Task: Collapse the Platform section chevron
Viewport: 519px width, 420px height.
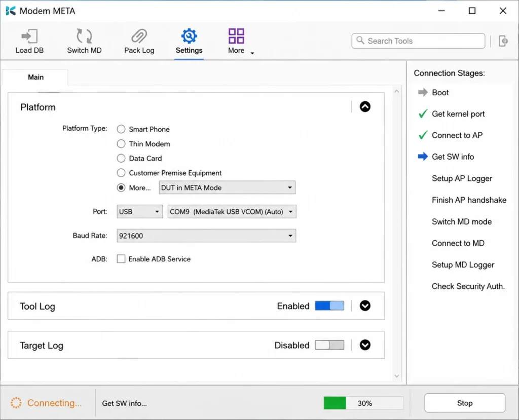Action: coord(365,106)
